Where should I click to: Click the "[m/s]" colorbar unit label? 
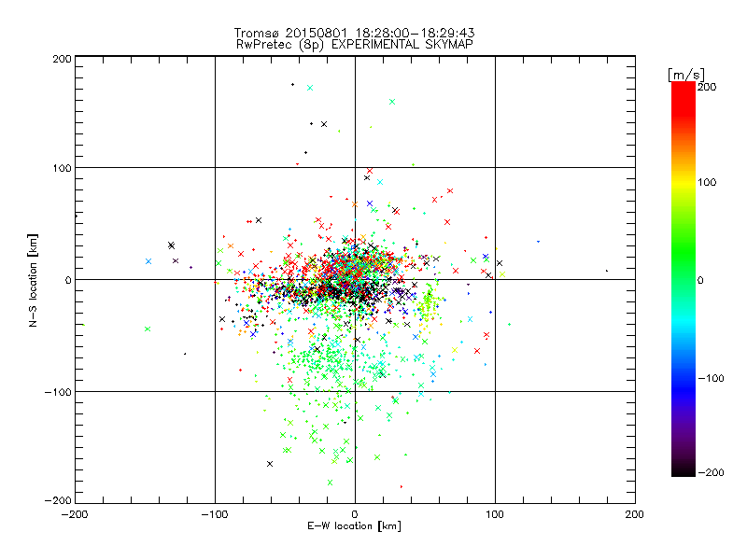point(686,75)
